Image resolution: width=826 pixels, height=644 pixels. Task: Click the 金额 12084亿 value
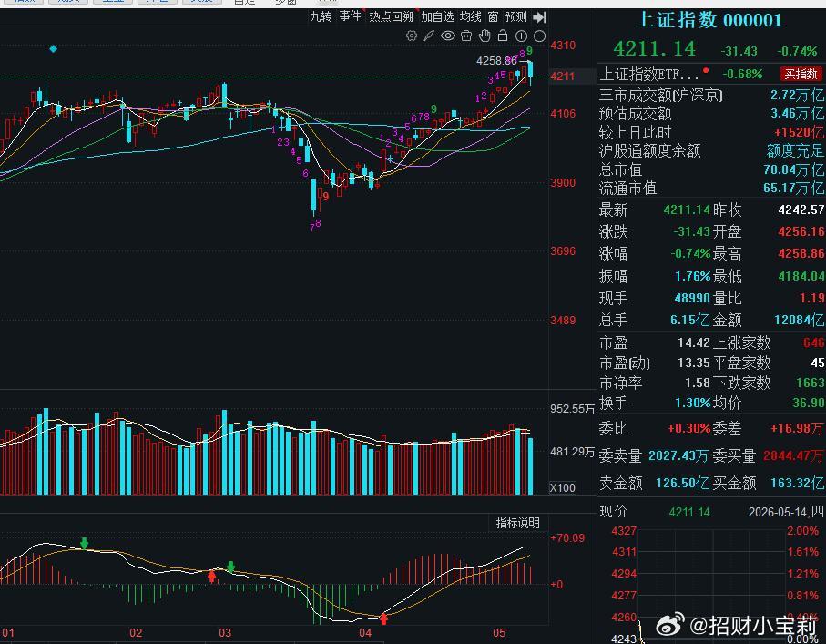pyautogui.click(x=799, y=320)
